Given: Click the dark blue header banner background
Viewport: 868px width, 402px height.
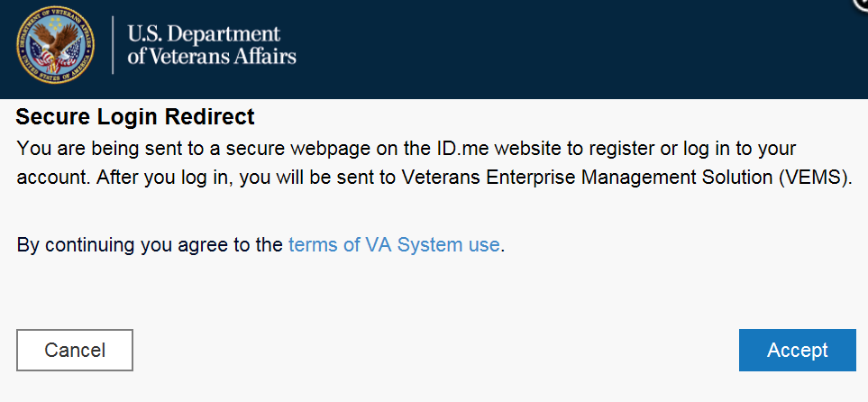Looking at the screenshot, I should 559,50.
